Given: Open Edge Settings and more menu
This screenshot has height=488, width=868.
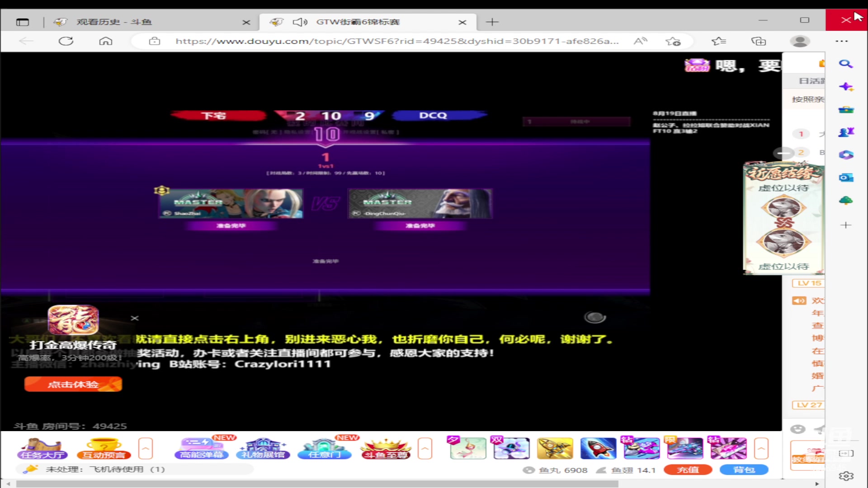Looking at the screenshot, I should (x=841, y=41).
